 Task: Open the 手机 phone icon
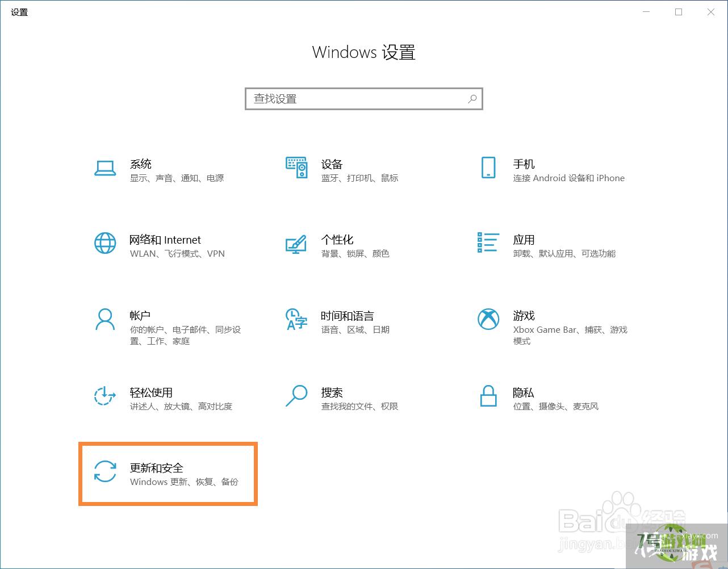[x=488, y=168]
